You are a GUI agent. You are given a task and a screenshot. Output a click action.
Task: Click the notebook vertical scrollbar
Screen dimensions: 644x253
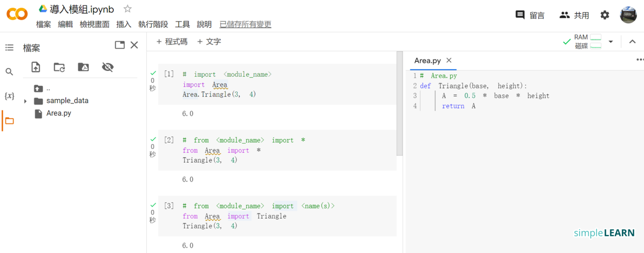click(399, 105)
